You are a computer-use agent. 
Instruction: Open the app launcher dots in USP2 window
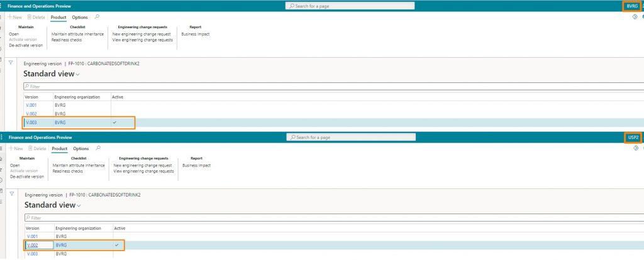click(2, 138)
